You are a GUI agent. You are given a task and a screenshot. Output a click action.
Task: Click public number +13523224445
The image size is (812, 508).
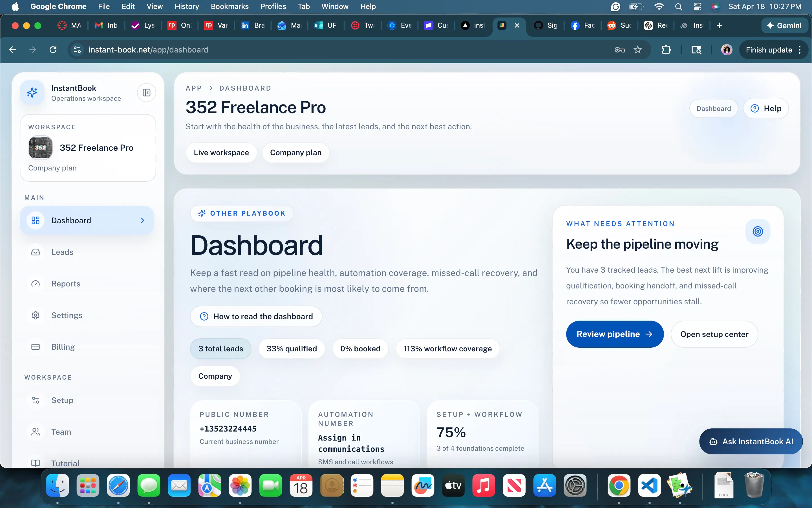(x=228, y=429)
